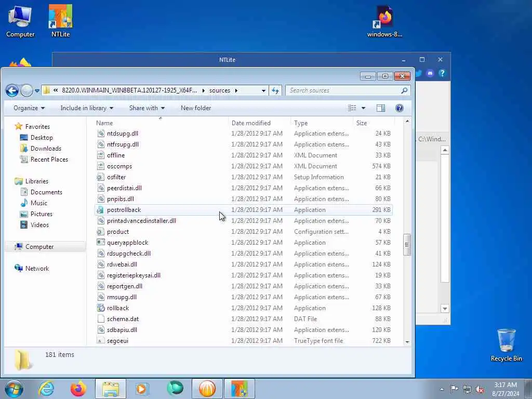Open Windows Media Player from taskbar
532x399 pixels.
point(142,389)
